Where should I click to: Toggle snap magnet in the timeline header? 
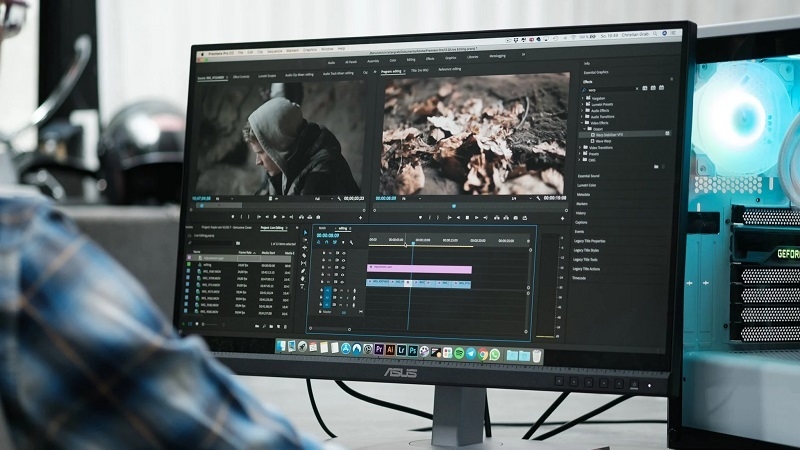tap(329, 242)
